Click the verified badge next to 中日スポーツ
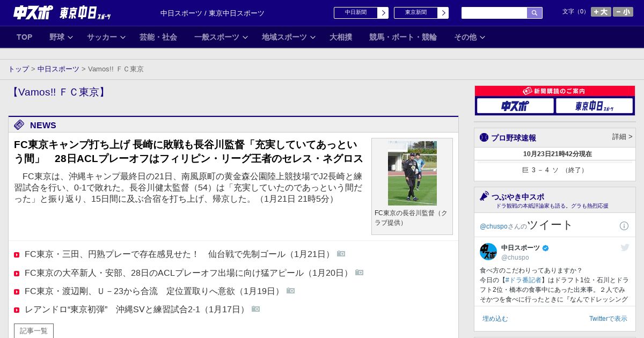644x338 pixels. 546,248
